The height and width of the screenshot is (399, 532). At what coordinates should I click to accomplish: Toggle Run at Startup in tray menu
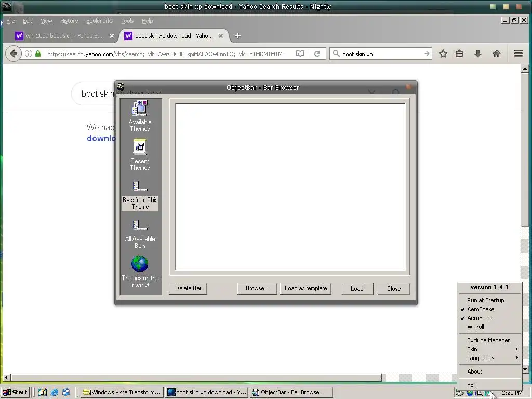tap(489, 300)
